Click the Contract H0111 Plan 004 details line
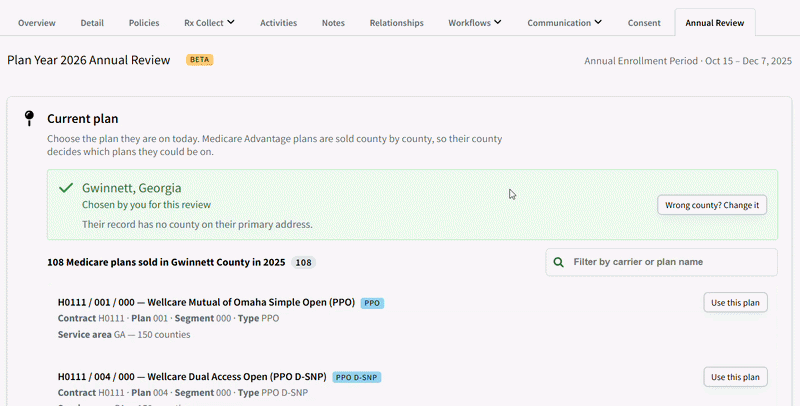 pyautogui.click(x=183, y=393)
